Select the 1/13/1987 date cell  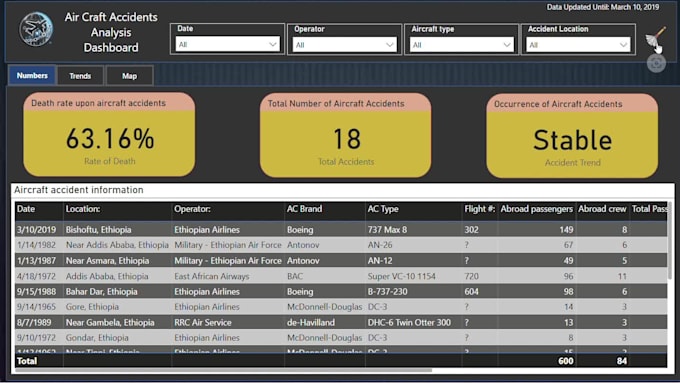click(36, 260)
